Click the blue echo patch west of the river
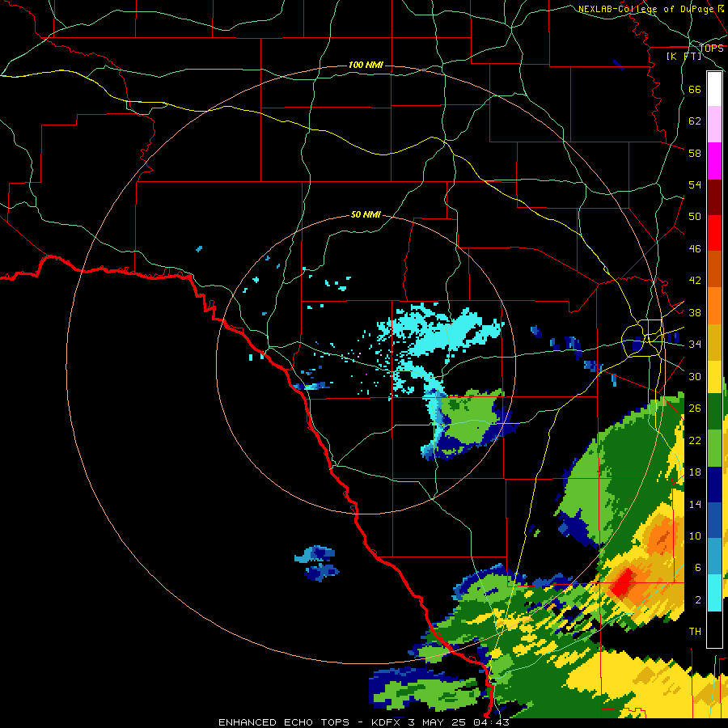 (x=317, y=563)
